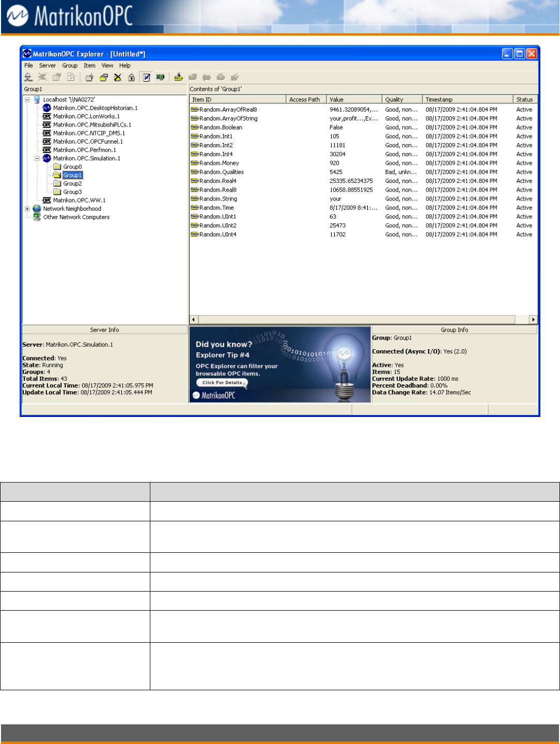Select the Random.UInt1 item row

coord(363,216)
